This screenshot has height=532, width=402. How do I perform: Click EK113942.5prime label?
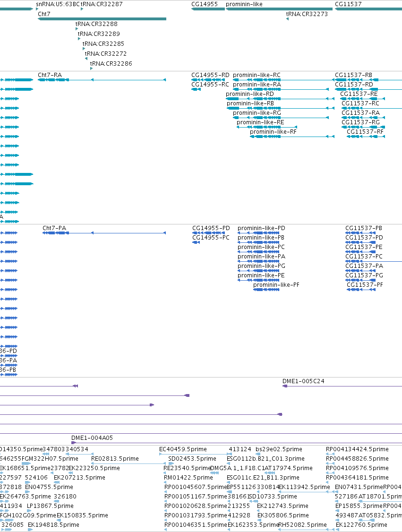(304, 487)
